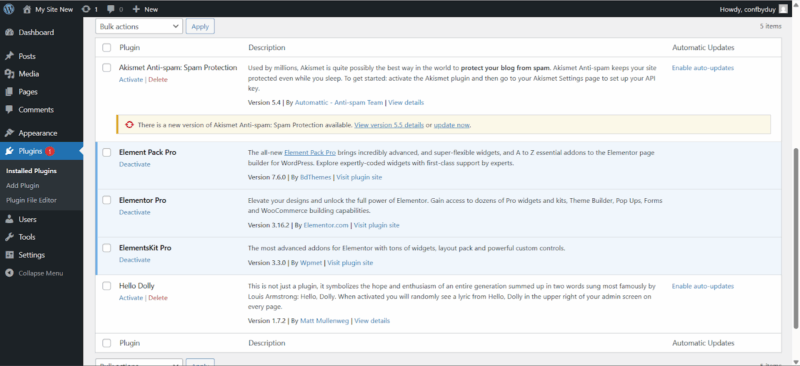Image resolution: width=800 pixels, height=366 pixels.
Task: Toggle the select-all checkbox in the table header
Action: 107,47
